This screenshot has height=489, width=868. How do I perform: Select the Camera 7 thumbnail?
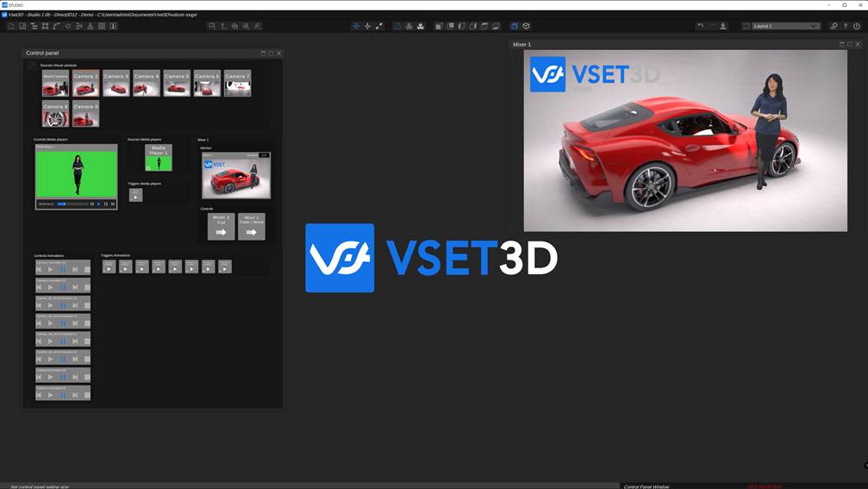[238, 83]
